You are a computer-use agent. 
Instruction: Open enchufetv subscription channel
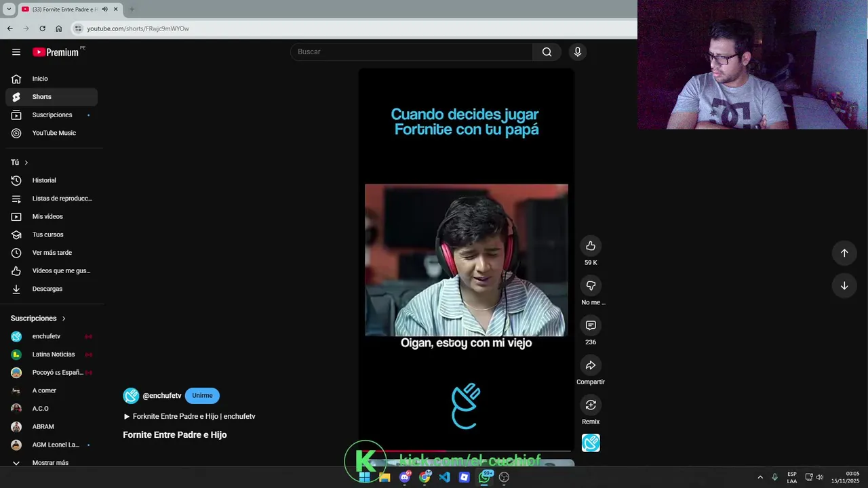click(x=52, y=336)
